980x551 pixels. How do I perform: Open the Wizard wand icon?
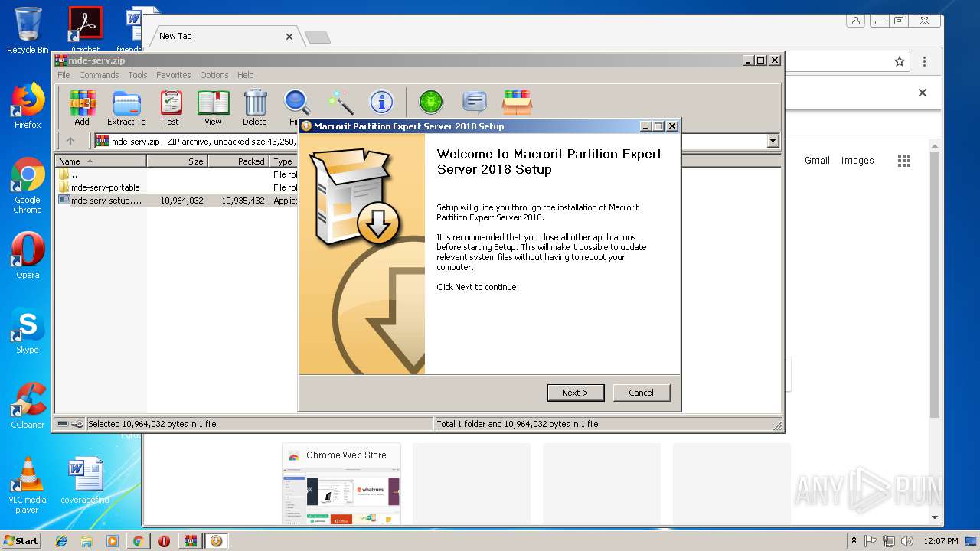(x=339, y=102)
